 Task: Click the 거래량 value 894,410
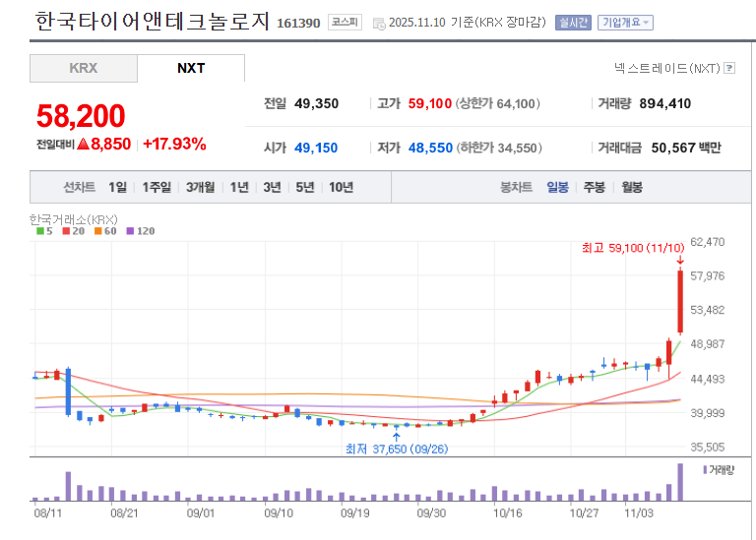pyautogui.click(x=664, y=103)
